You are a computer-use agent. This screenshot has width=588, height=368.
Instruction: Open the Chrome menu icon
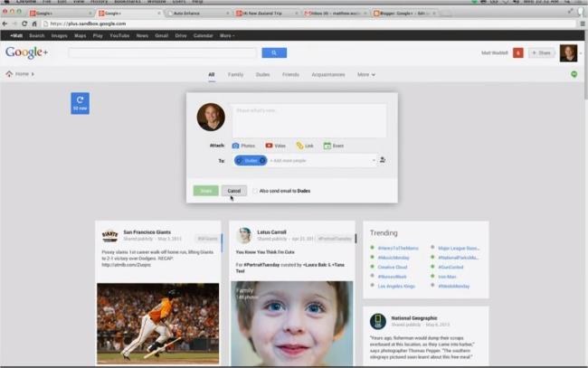click(x=583, y=24)
